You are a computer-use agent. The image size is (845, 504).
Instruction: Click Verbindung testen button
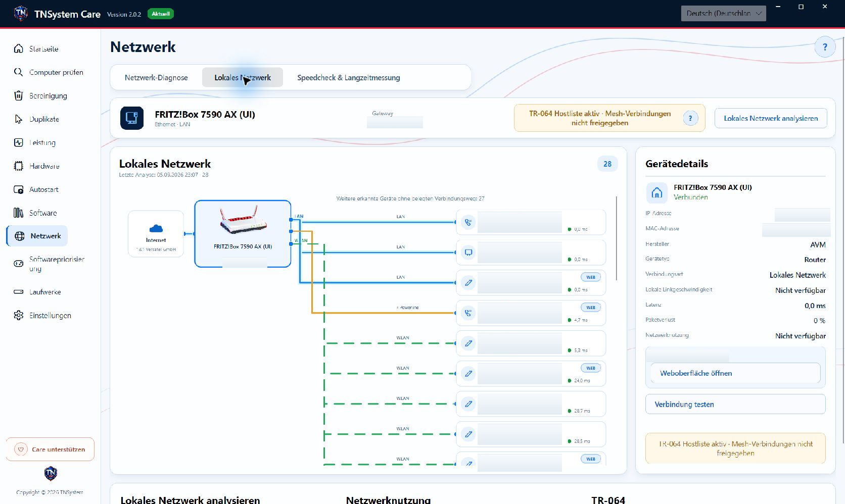click(735, 405)
